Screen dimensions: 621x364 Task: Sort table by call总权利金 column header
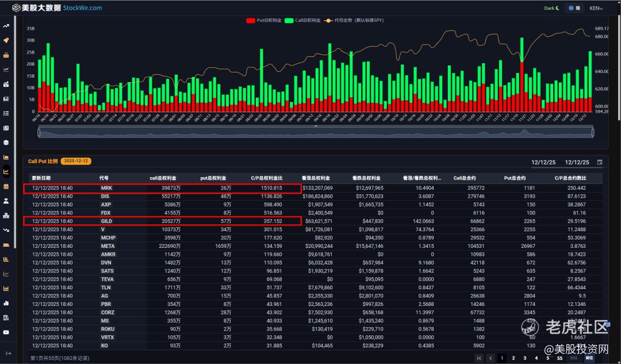pos(164,178)
